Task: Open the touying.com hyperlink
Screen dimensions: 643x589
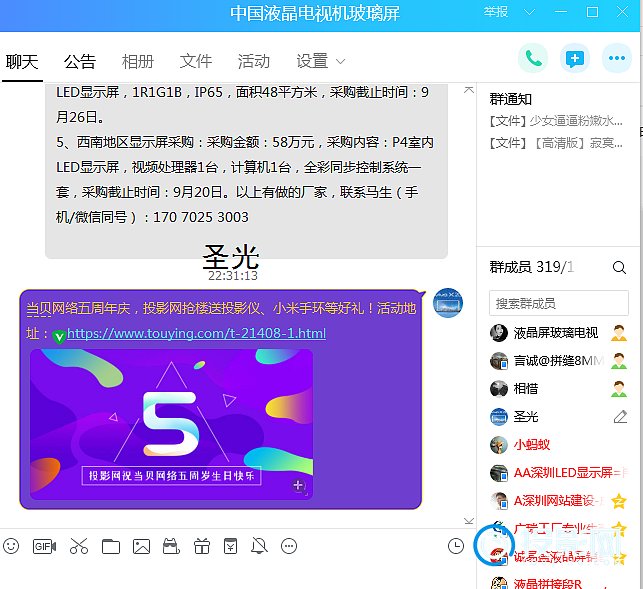Action: (196, 333)
